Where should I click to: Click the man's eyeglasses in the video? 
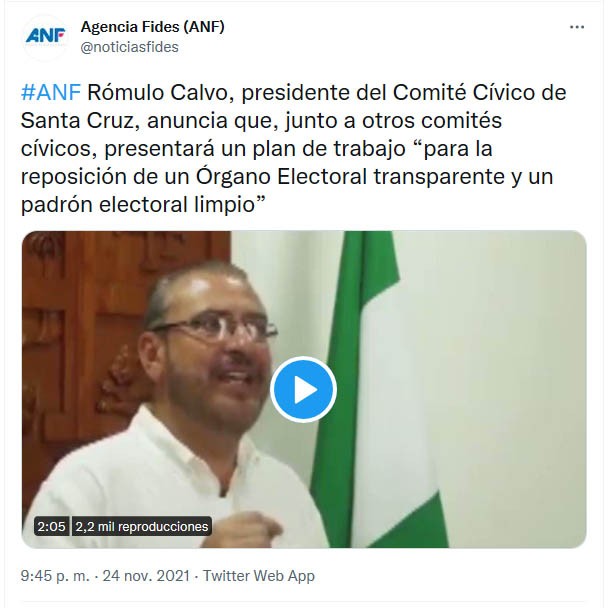[x=214, y=327]
